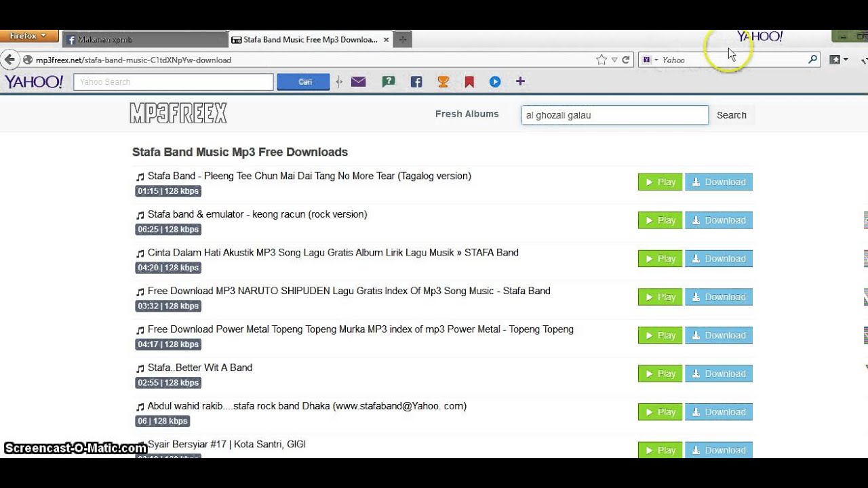Play Abdul wahid rakib stafa rock band

pos(660,412)
